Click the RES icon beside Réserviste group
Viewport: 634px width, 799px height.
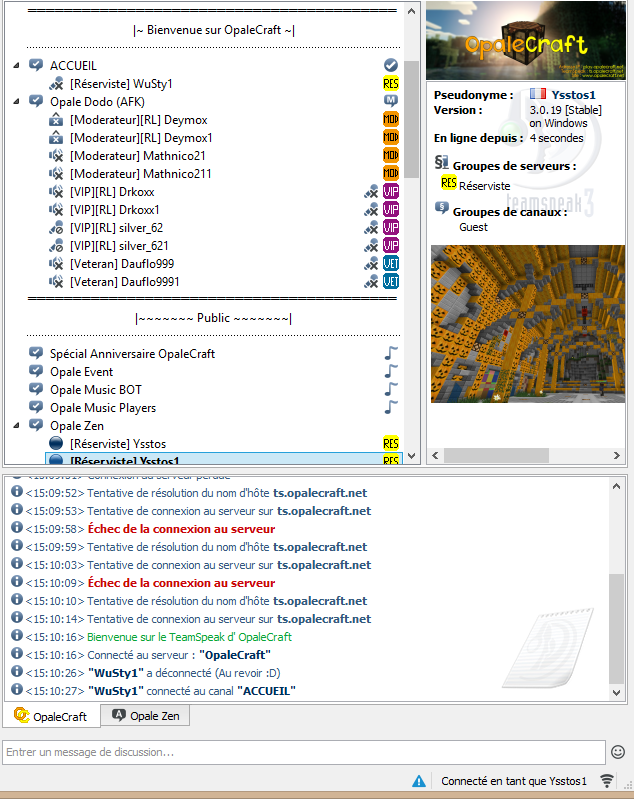coord(448,183)
